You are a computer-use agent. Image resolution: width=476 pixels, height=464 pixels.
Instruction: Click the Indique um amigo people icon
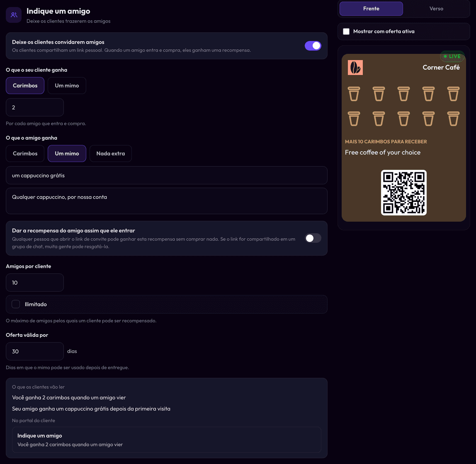coord(14,15)
